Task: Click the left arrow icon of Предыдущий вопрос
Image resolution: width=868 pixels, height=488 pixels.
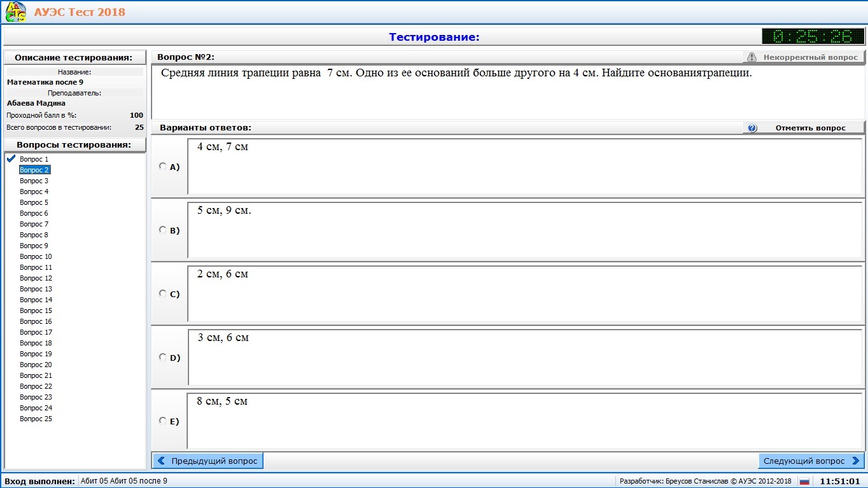Action: point(162,461)
